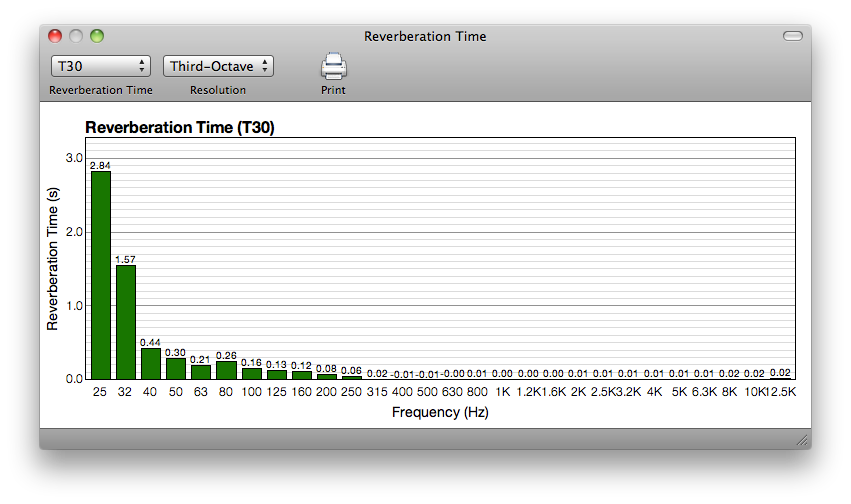This screenshot has width=851, height=504.
Task: Click the 125 Hz bar labeled 0.13
Action: (x=277, y=374)
